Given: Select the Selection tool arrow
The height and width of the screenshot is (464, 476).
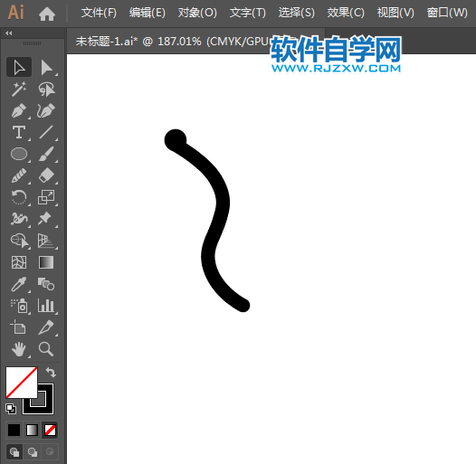Looking at the screenshot, I should point(19,67).
